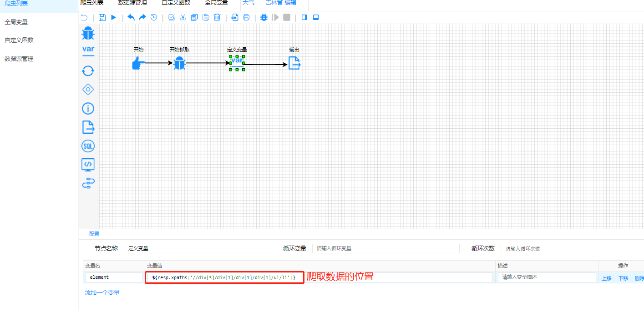The height and width of the screenshot is (322, 644).
Task: Click the printer icon in the toolbar
Action: point(246,17)
